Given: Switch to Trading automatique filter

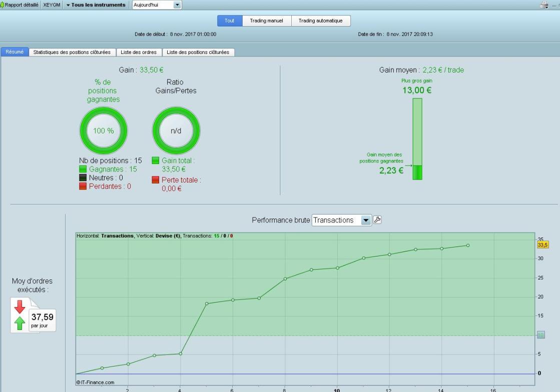Looking at the screenshot, I should (320, 20).
